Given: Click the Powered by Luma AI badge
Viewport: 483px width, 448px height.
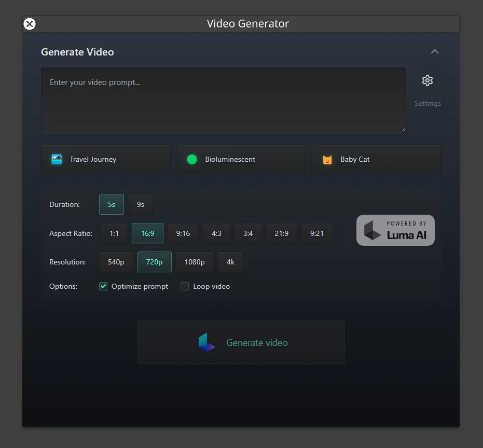Looking at the screenshot, I should point(395,230).
